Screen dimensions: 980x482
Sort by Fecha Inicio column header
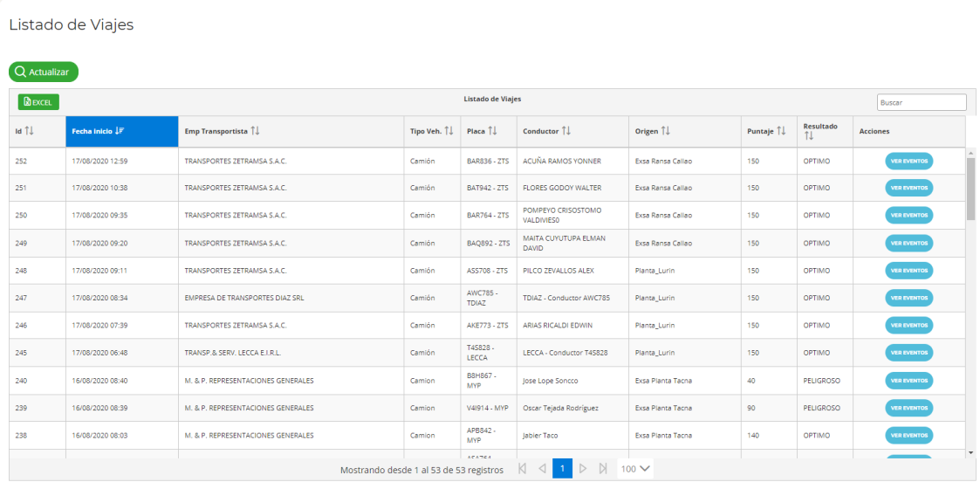pyautogui.click(x=122, y=131)
